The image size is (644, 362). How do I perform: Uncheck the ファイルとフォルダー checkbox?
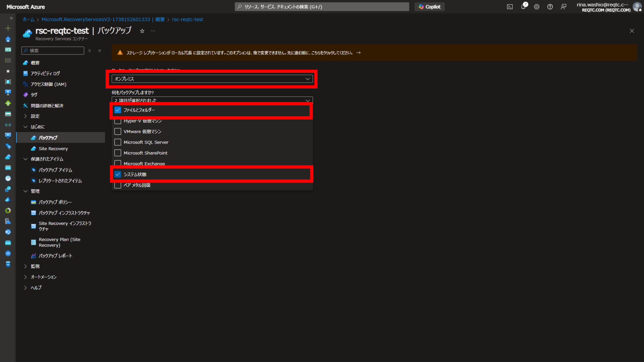pos(118,110)
